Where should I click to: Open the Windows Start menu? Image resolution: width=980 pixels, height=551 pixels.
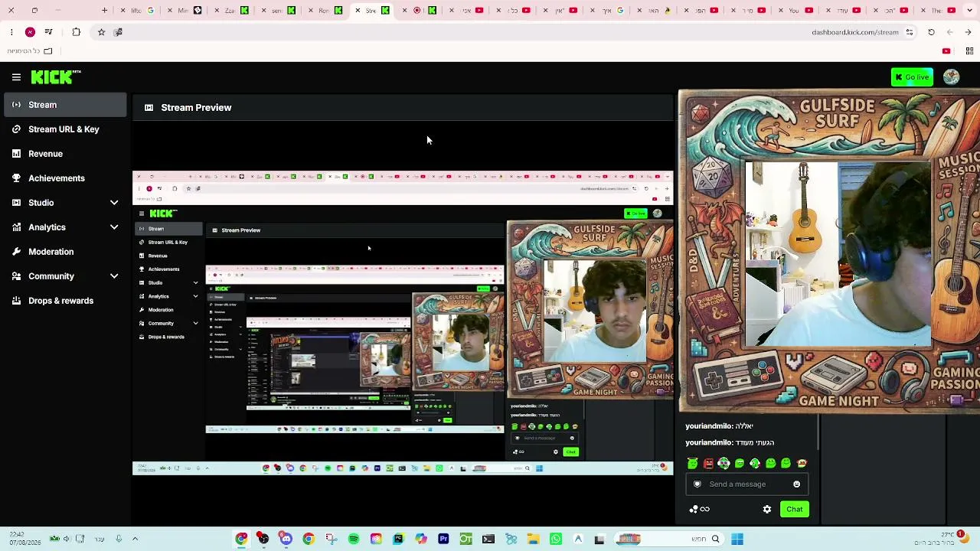click(737, 540)
